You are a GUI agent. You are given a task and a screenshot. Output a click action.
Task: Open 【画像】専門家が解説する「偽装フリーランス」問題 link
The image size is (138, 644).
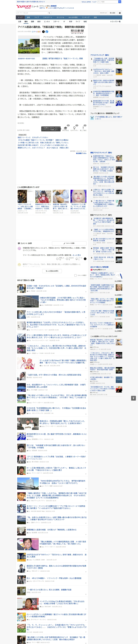pyautogui.click(x=62, y=58)
